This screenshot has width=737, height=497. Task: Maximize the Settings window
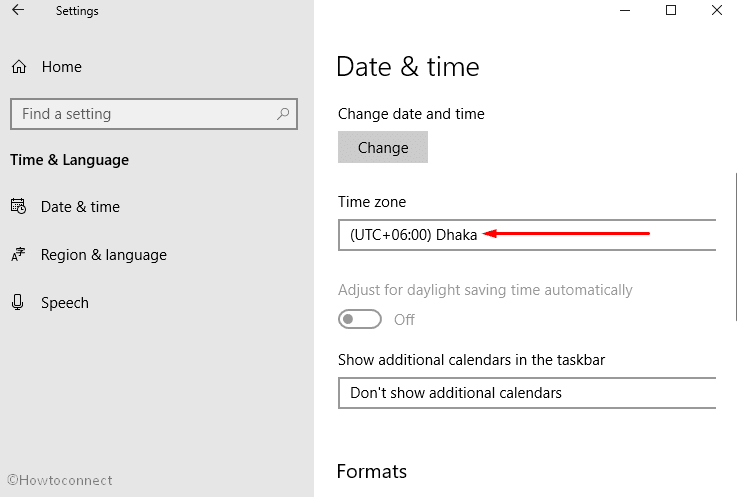tap(671, 10)
